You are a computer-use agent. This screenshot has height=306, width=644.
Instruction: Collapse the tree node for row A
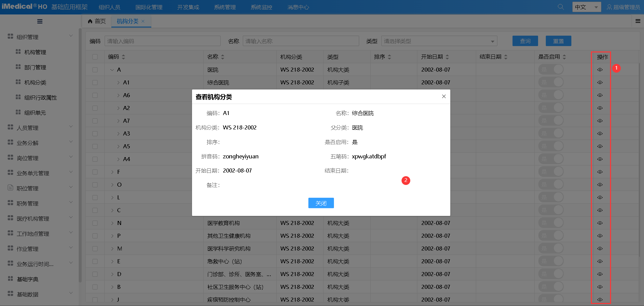pyautogui.click(x=112, y=70)
